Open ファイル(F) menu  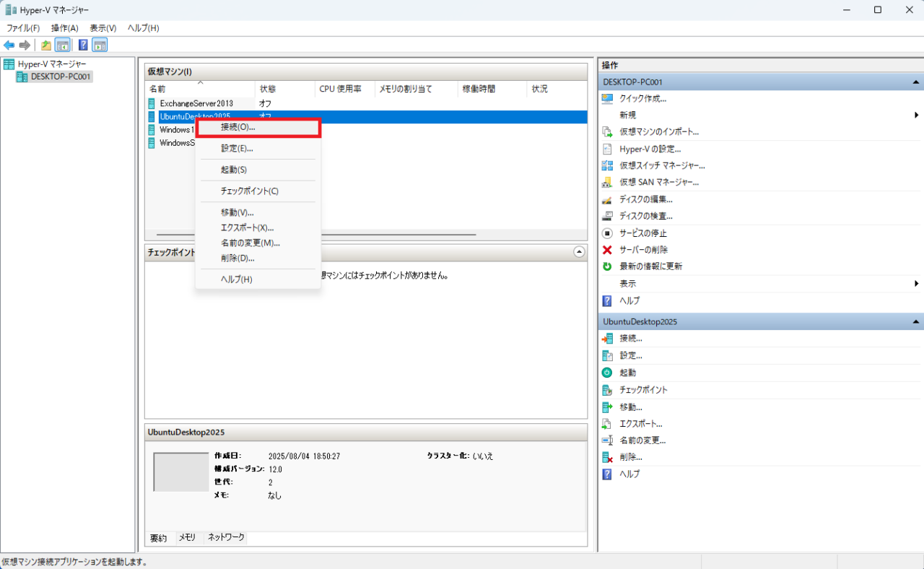[x=23, y=28]
